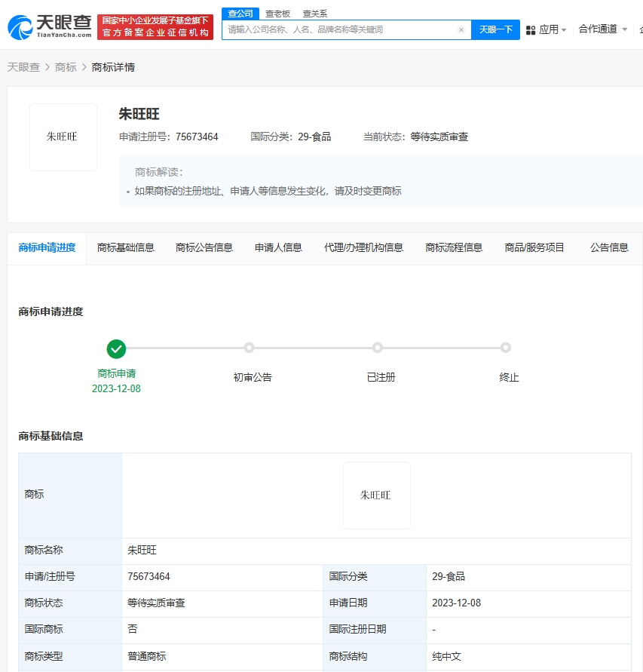Screen dimensions: 643x672
Task: Switch to 申请人信息 tab
Action: pyautogui.click(x=278, y=247)
